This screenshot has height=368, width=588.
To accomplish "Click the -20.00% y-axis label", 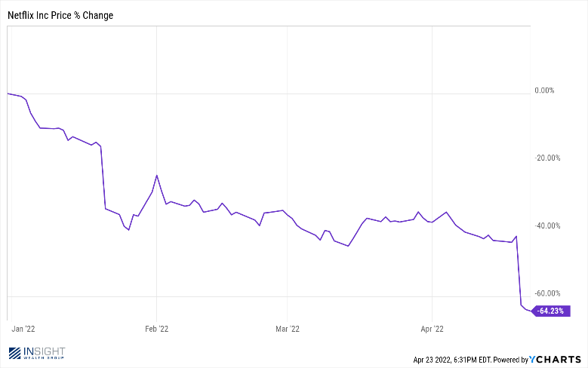I will coord(547,158).
